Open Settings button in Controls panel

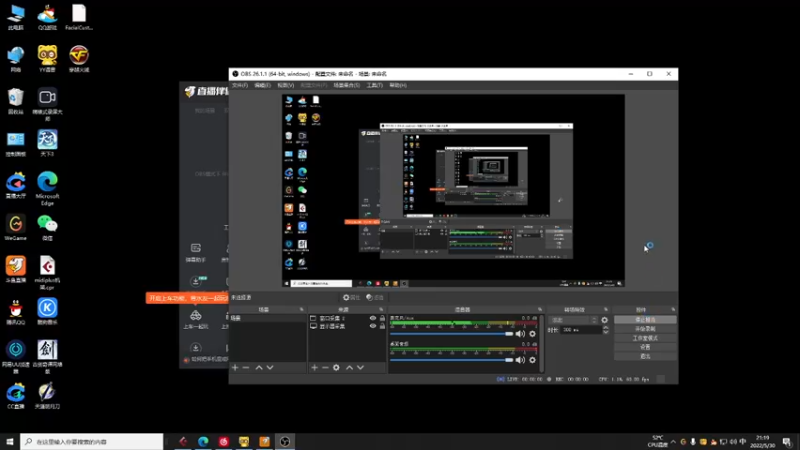645,347
